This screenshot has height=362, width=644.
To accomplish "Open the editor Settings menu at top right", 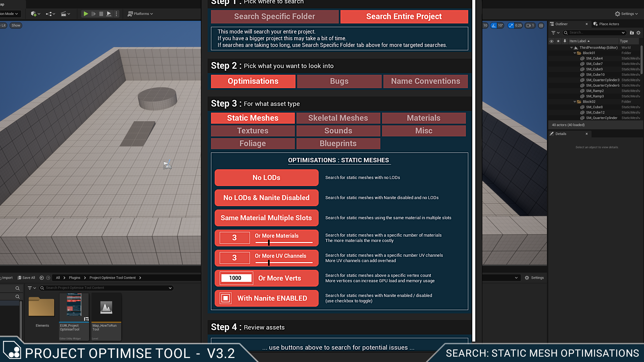I will click(x=626, y=14).
